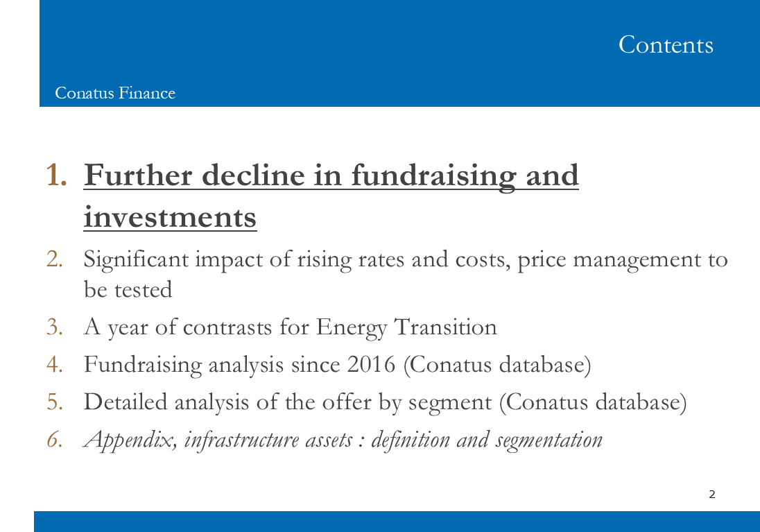Click the 'be tested' continuation line
760x532 pixels.
128,290
